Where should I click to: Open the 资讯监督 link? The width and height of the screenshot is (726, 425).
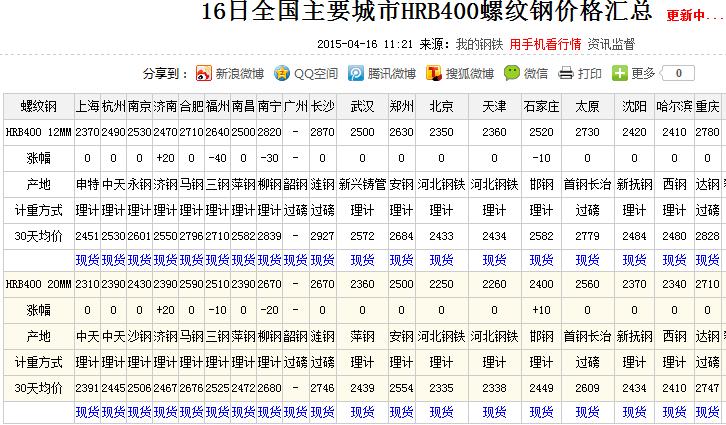611,44
